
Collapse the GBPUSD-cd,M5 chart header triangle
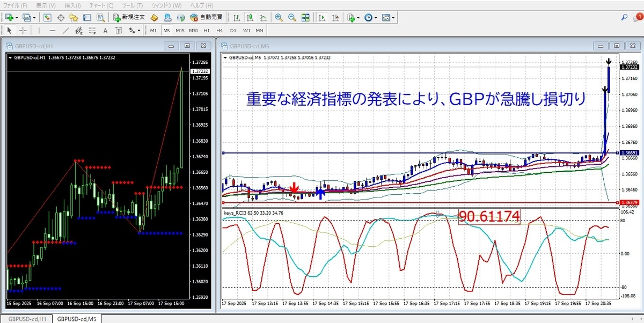(x=225, y=57)
